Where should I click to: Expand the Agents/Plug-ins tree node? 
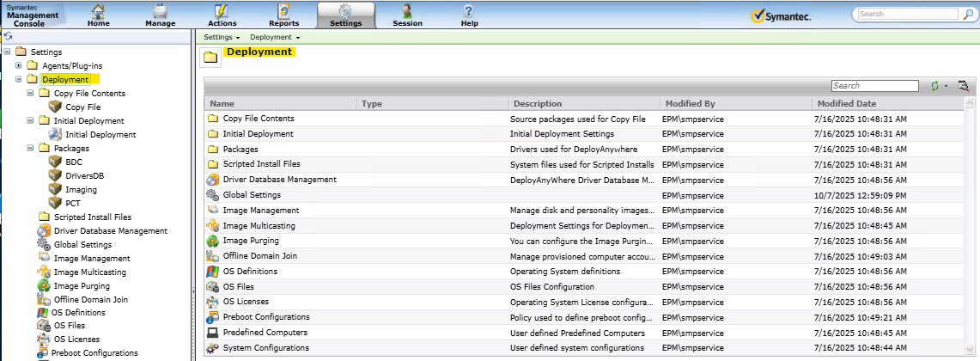click(19, 66)
